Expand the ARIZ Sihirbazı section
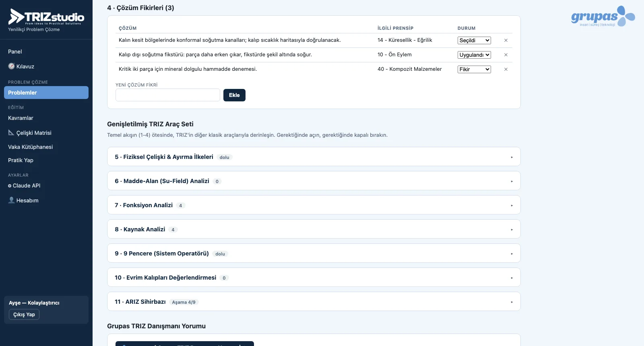The width and height of the screenshot is (644, 346). click(x=314, y=301)
